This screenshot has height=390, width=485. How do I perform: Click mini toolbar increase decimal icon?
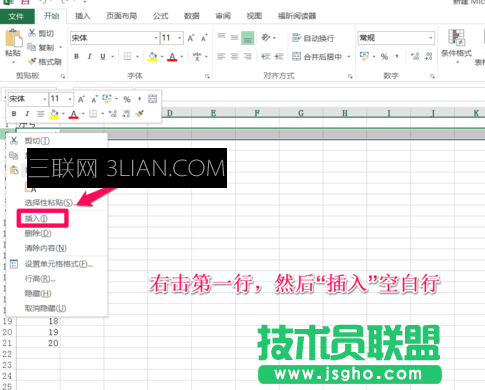[x=113, y=114]
